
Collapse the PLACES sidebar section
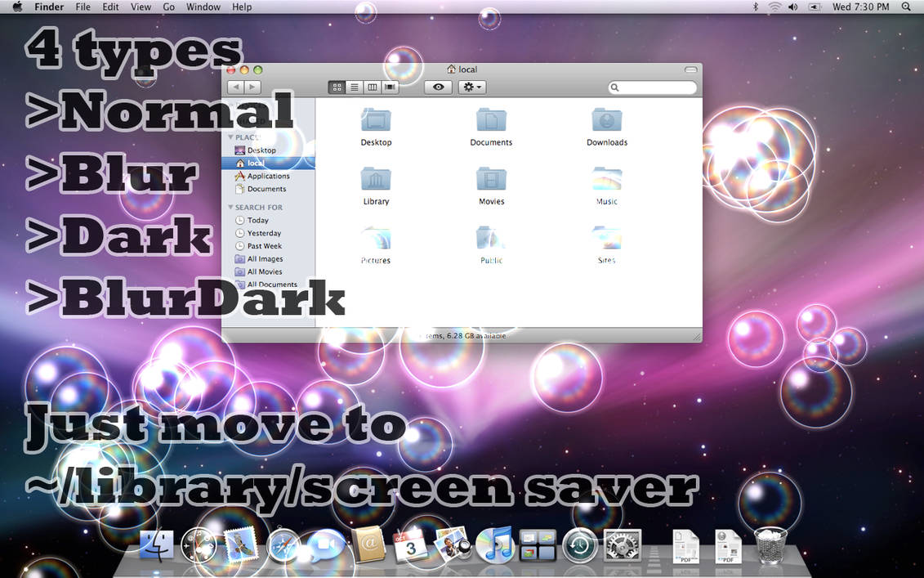tap(231, 137)
